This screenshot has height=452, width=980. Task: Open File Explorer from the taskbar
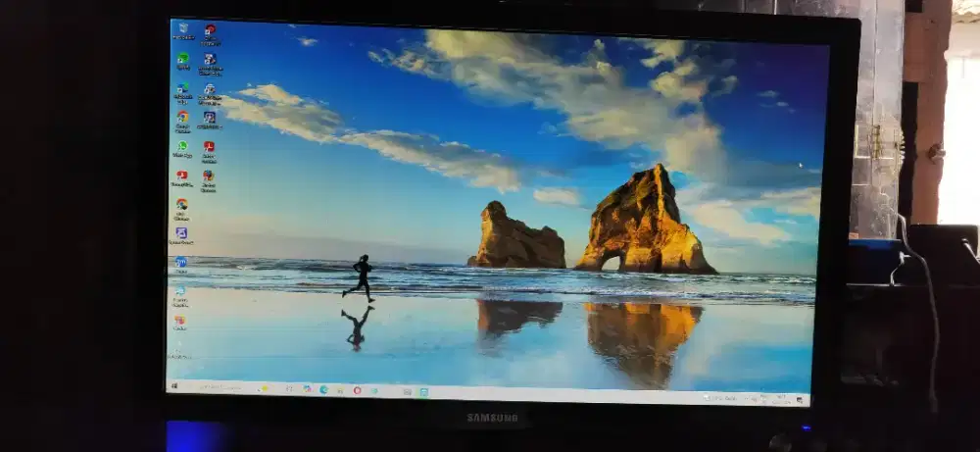click(x=341, y=390)
